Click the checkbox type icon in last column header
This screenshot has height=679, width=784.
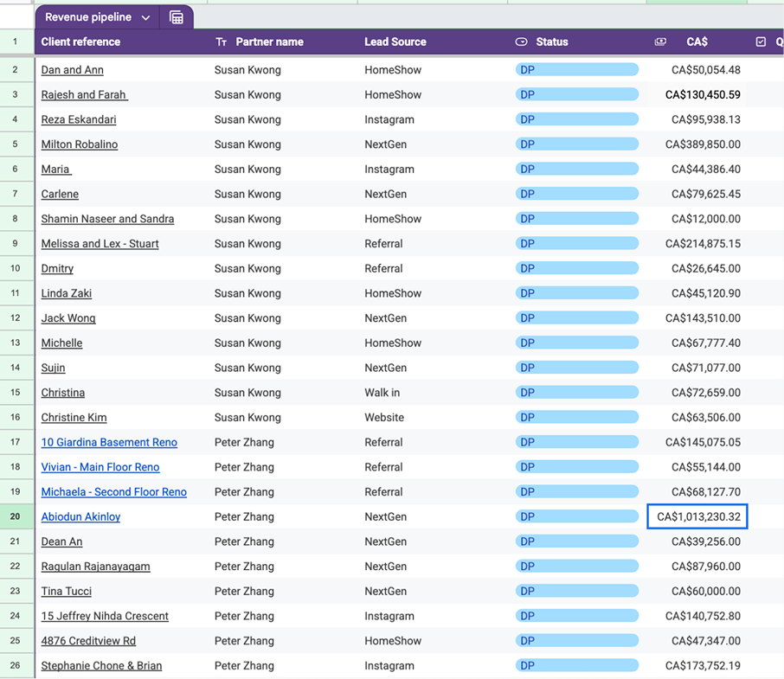[761, 42]
